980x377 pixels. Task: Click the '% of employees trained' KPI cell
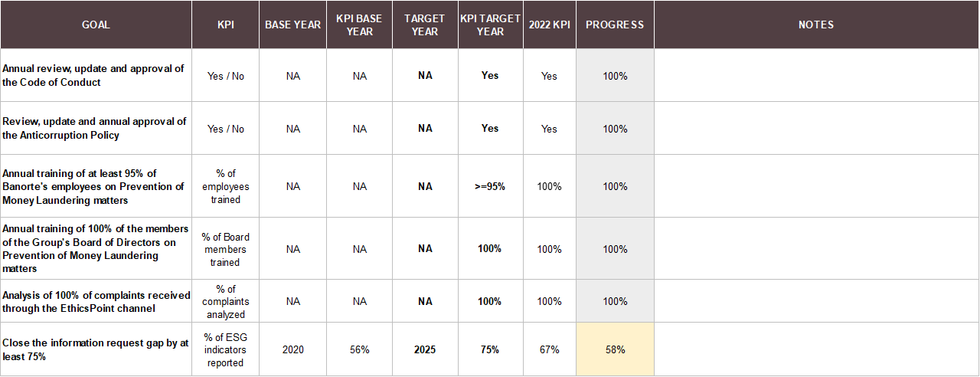point(225,187)
